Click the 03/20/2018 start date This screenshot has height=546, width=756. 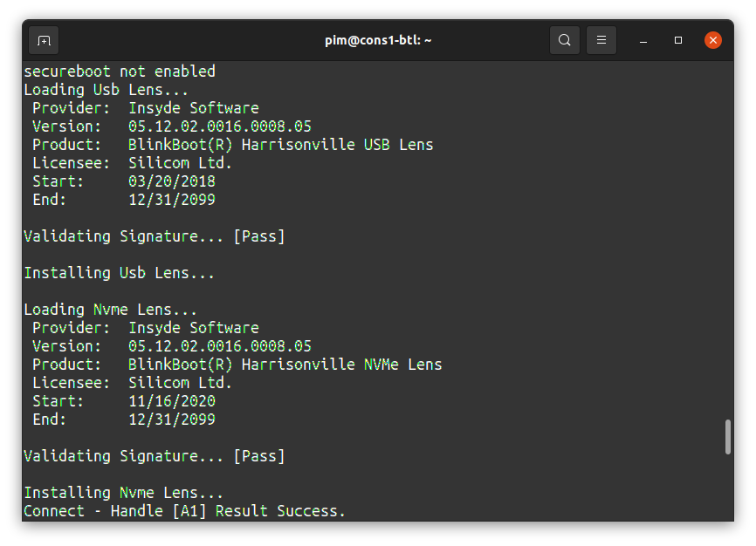(171, 181)
